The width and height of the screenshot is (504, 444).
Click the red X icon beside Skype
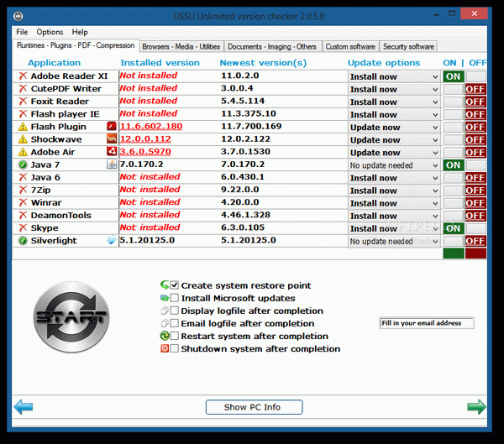(x=23, y=228)
